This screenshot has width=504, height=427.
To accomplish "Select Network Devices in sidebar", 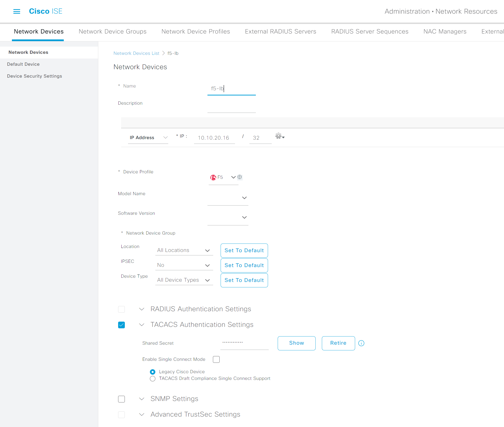I will coord(49,52).
